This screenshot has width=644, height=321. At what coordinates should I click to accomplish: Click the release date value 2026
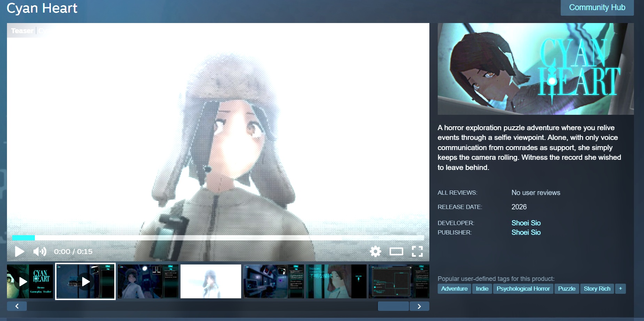(519, 207)
